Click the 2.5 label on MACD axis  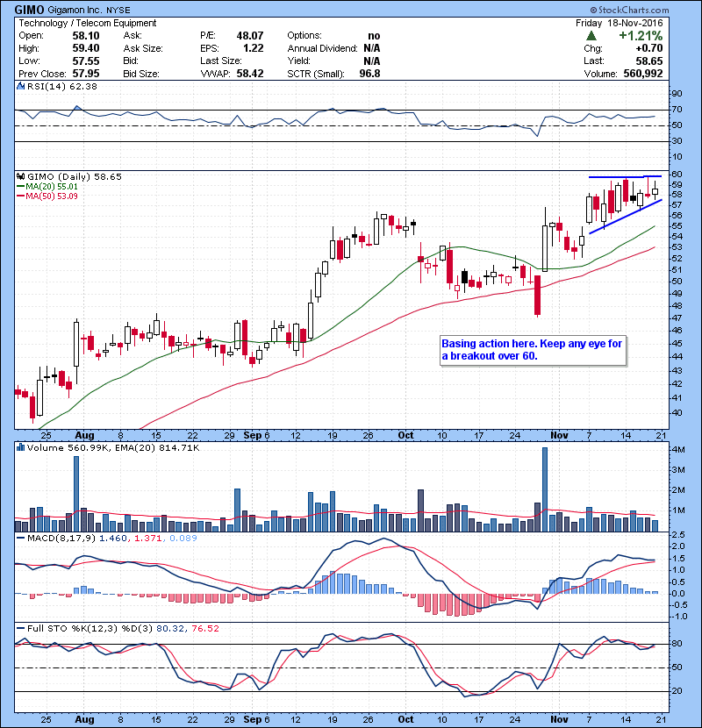click(x=679, y=535)
